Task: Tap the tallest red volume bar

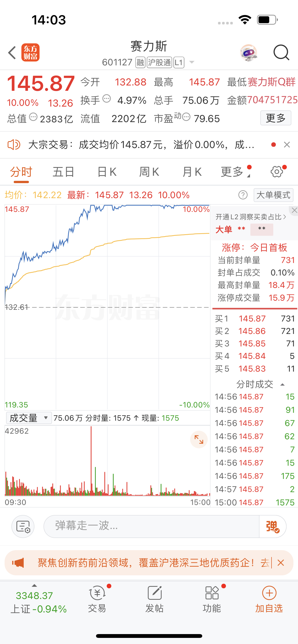Action: click(x=91, y=461)
